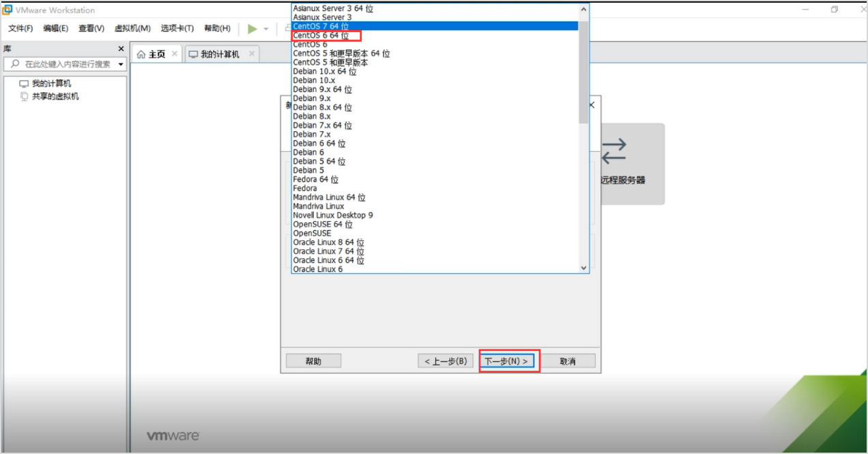This screenshot has width=868, height=454.
Task: Choose Novell Linux Desktop 9 from list
Action: pyautogui.click(x=435, y=215)
